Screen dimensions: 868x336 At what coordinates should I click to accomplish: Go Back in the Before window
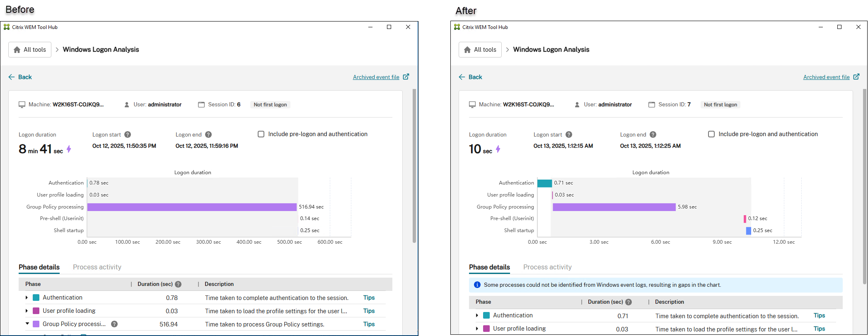pyautogui.click(x=20, y=77)
